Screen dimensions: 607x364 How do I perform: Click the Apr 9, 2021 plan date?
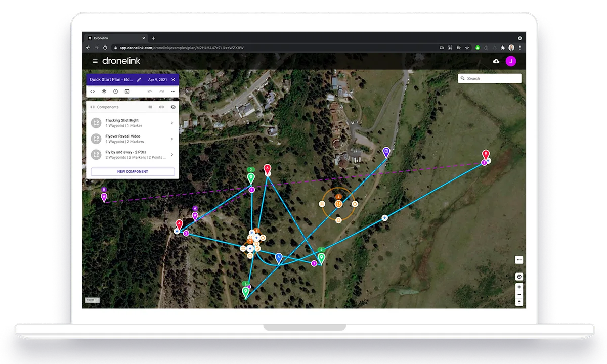[x=157, y=80]
